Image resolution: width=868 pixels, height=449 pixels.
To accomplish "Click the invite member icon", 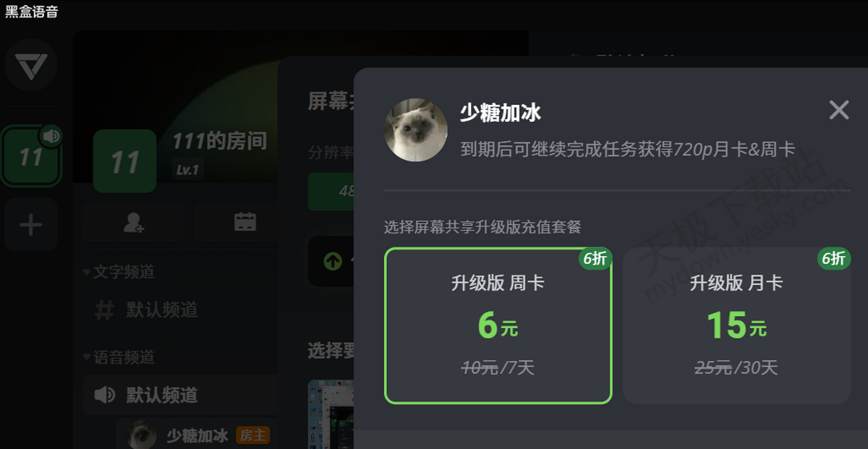I will click(x=133, y=223).
